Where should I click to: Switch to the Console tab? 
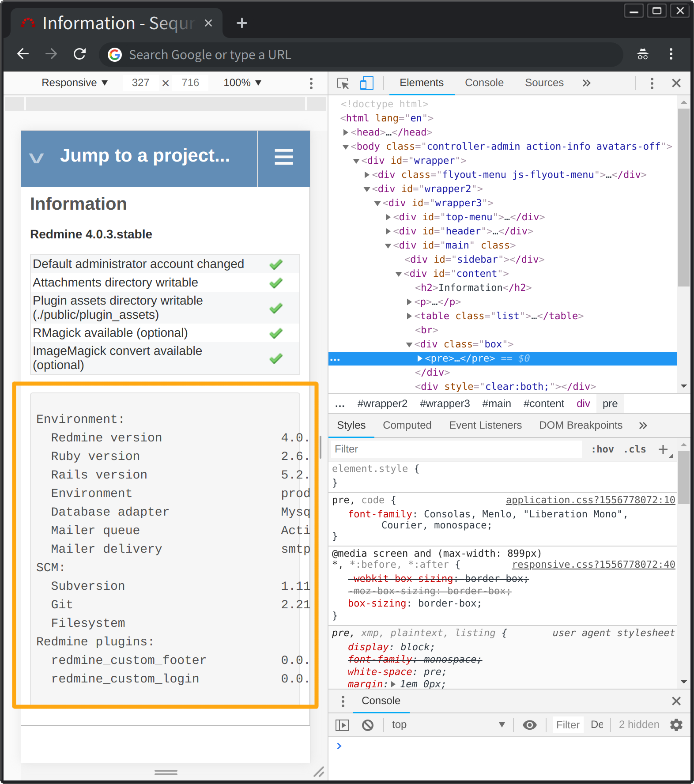tap(484, 83)
